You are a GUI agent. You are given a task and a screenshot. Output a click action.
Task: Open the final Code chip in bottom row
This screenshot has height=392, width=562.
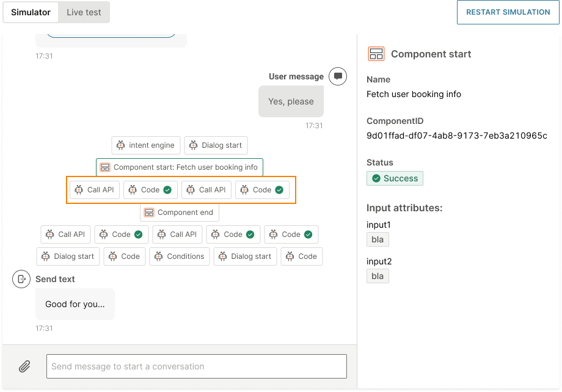tap(302, 256)
